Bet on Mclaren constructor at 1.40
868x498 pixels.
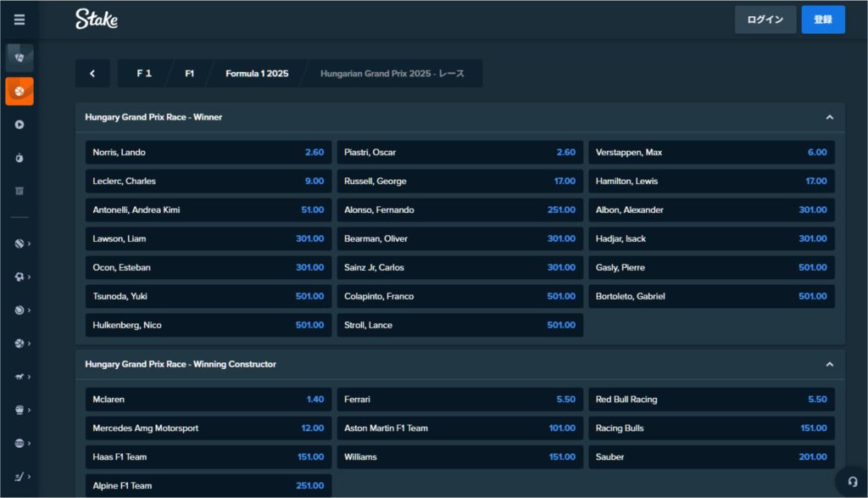click(209, 400)
